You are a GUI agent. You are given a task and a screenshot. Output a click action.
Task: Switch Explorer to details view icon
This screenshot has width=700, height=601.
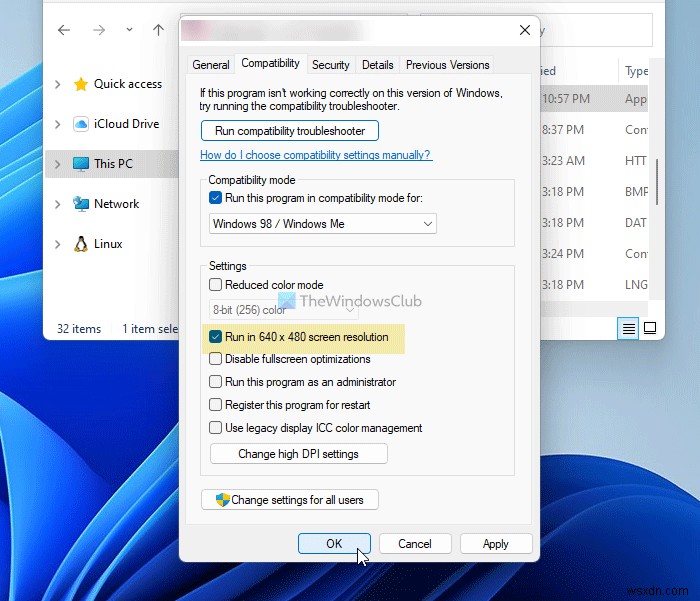coord(628,329)
